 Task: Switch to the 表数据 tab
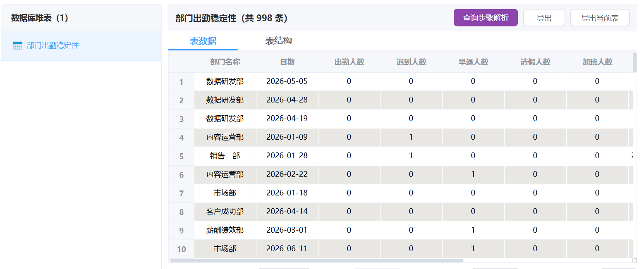pyautogui.click(x=203, y=41)
